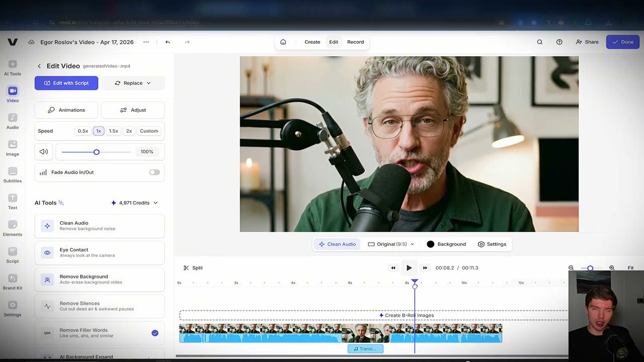Open Brand Kit in sidebar
The image size is (644, 362).
(13, 282)
